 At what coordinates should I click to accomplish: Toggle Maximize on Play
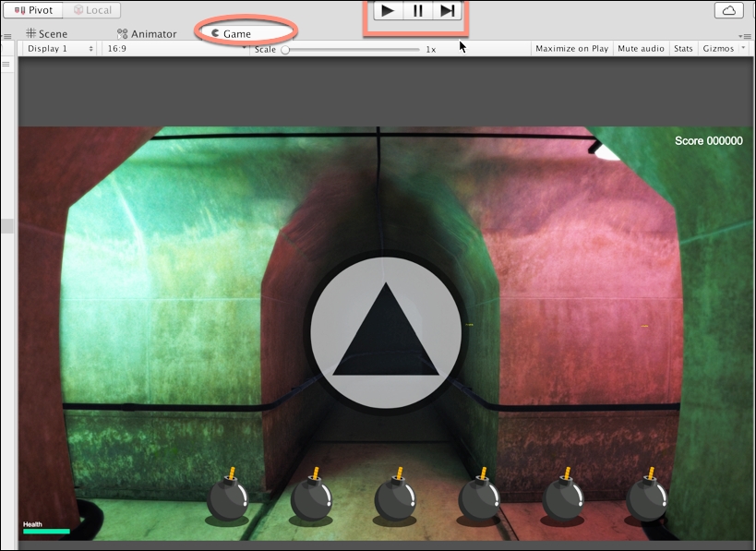click(571, 49)
